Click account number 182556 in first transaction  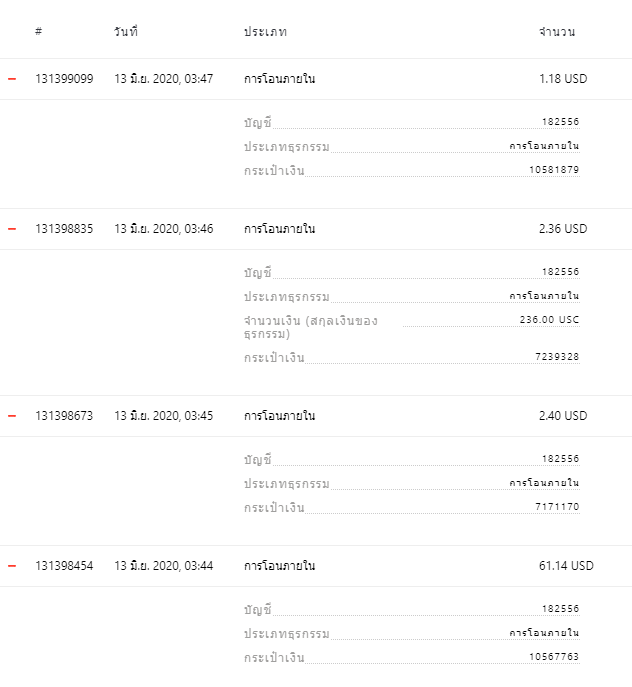point(561,121)
